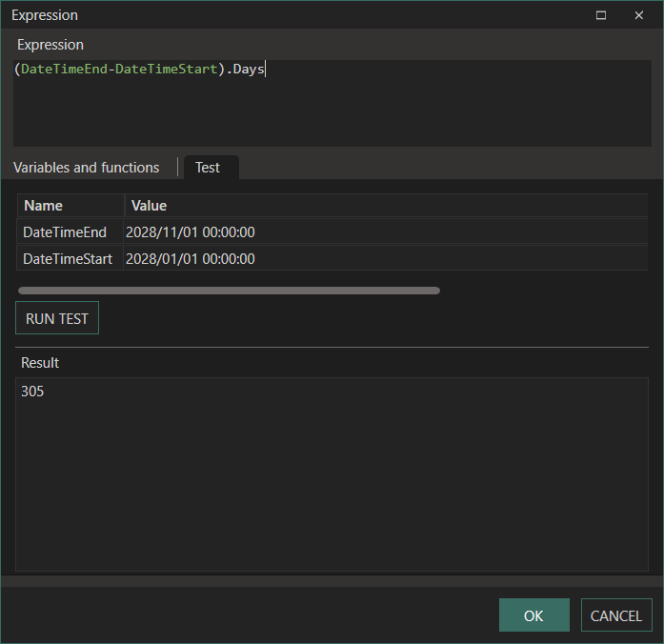Click DateTimeEnd variable in the expression text
This screenshot has height=644, width=664.
pos(64,70)
